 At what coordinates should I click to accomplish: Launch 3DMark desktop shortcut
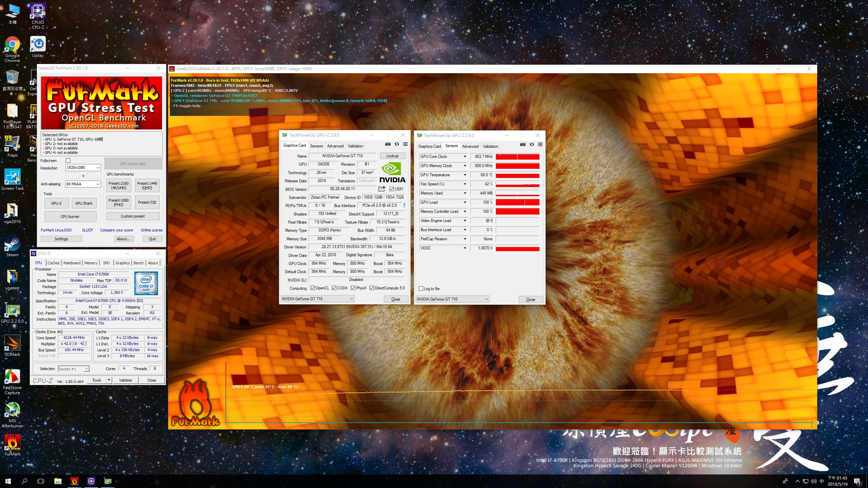(12, 346)
